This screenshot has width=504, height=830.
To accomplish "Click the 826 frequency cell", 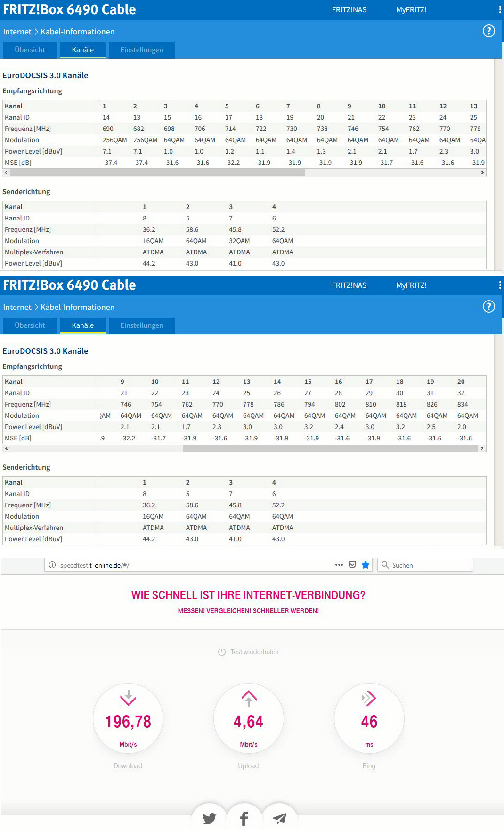I will [432, 404].
